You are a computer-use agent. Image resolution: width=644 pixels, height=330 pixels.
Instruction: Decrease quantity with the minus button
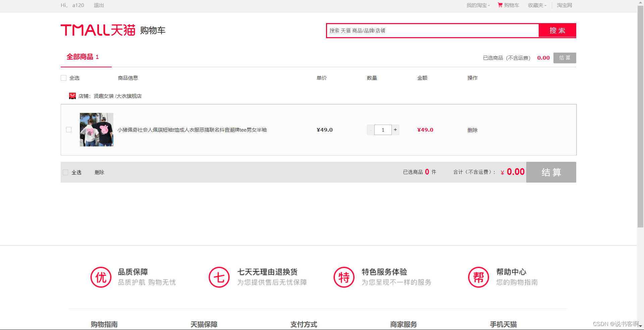pos(371,130)
